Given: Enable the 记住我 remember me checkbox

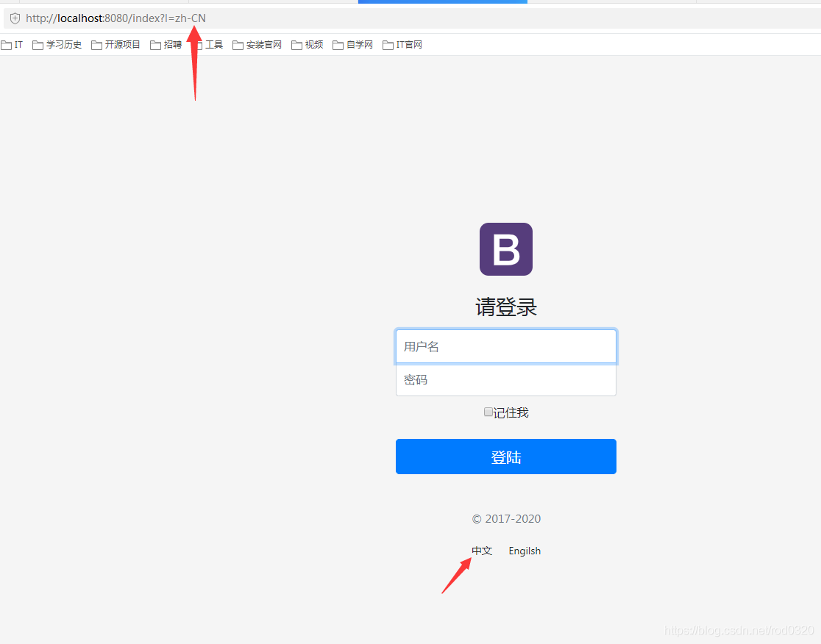Looking at the screenshot, I should point(488,412).
